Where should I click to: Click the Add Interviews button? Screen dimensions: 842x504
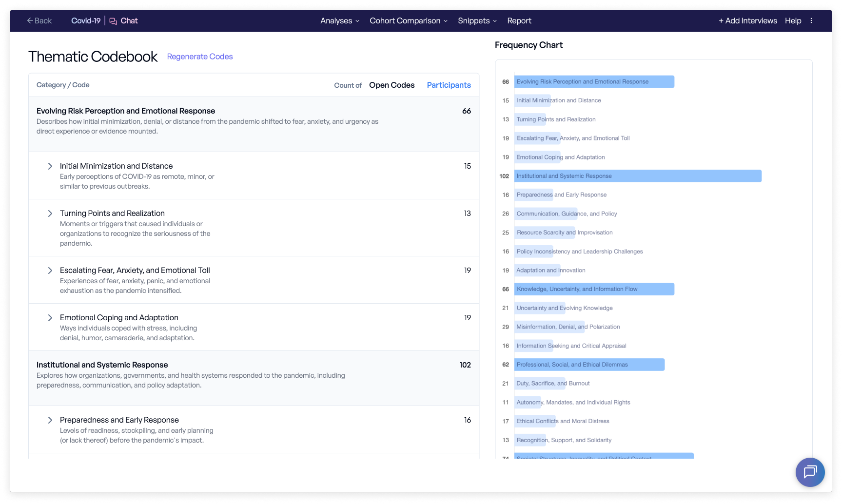coord(747,20)
